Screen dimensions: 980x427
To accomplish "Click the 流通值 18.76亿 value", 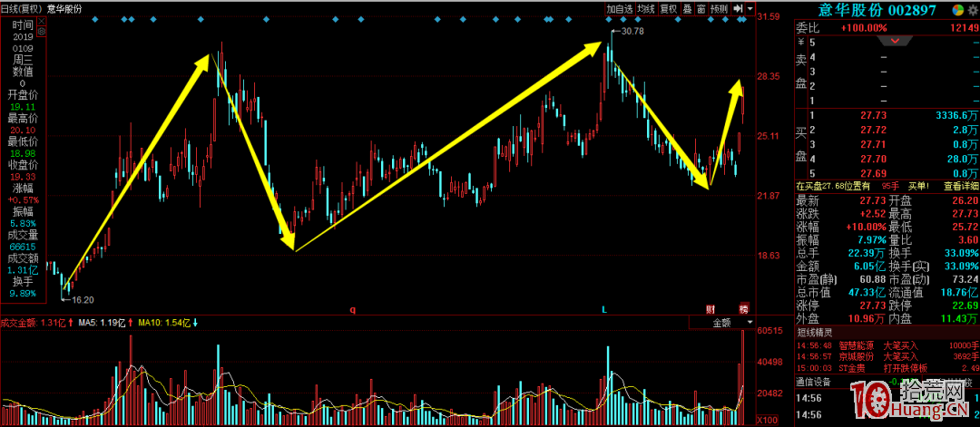I will [x=959, y=292].
